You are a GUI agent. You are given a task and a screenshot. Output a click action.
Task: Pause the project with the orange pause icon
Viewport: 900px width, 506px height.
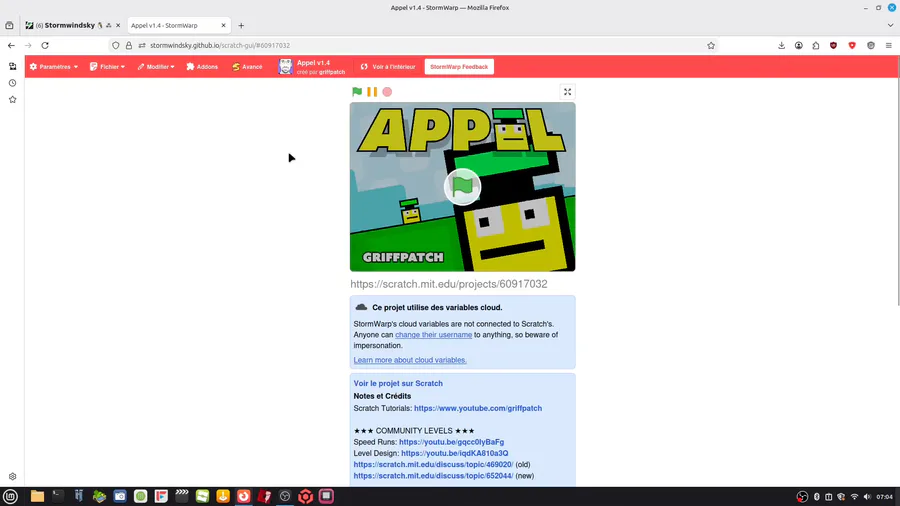click(x=372, y=92)
